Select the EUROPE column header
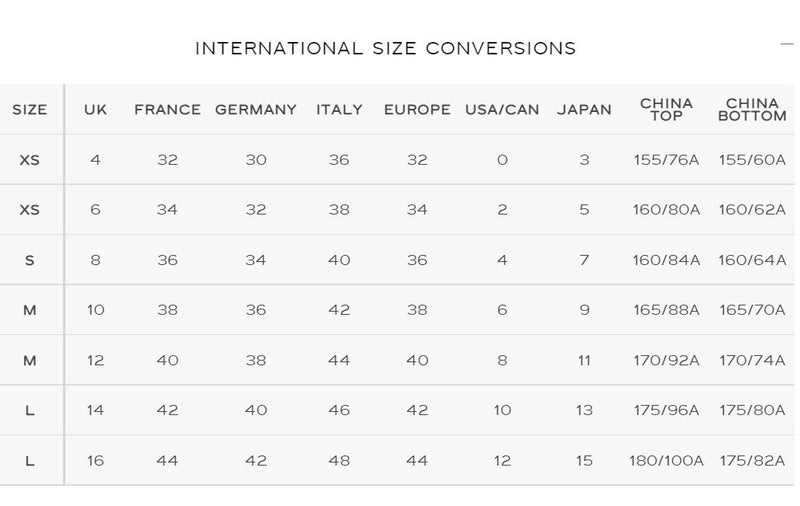Screen dimensions: 800x506 click(417, 110)
